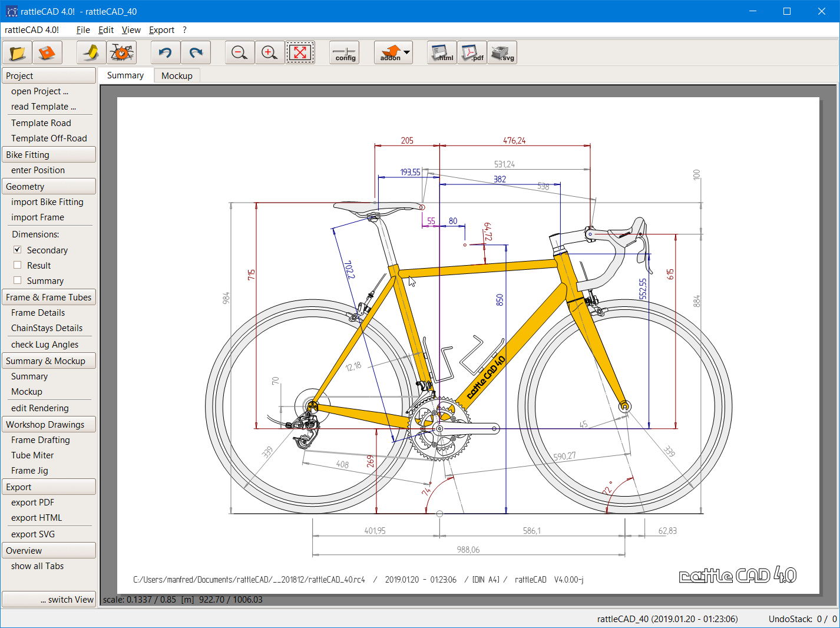The height and width of the screenshot is (628, 840).
Task: Open Summary in the sidebar list
Action: click(29, 376)
